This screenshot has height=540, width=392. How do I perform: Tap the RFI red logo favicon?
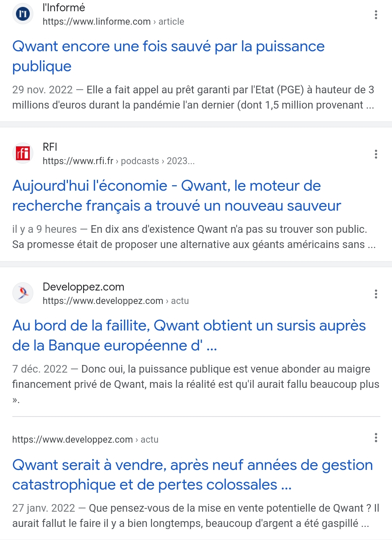click(23, 153)
